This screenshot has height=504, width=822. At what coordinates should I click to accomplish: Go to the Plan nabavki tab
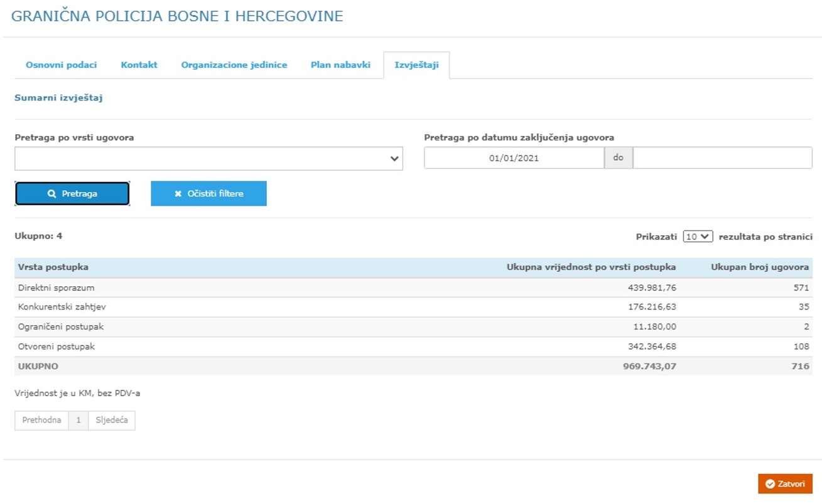point(340,65)
